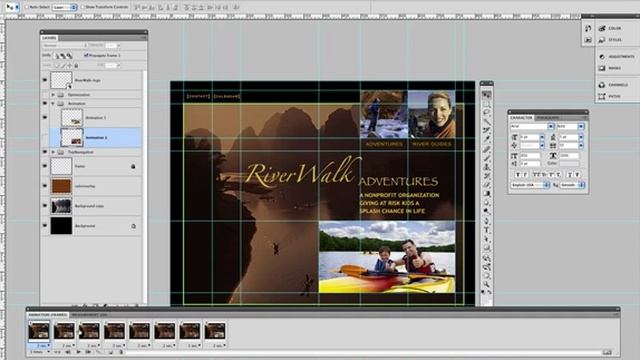The width and height of the screenshot is (640, 360).
Task: Switch to the Paragraph tab
Action: coord(547,118)
